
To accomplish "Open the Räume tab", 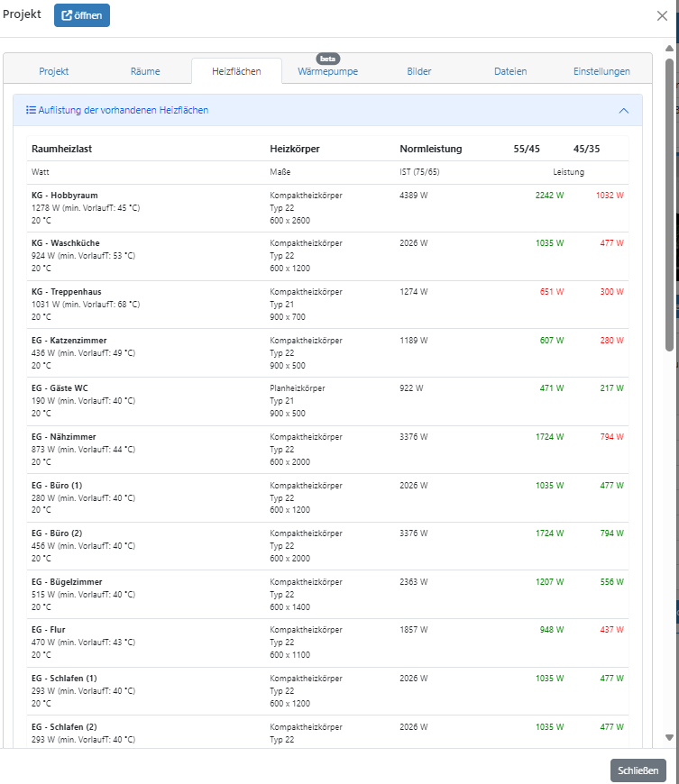I will (145, 71).
